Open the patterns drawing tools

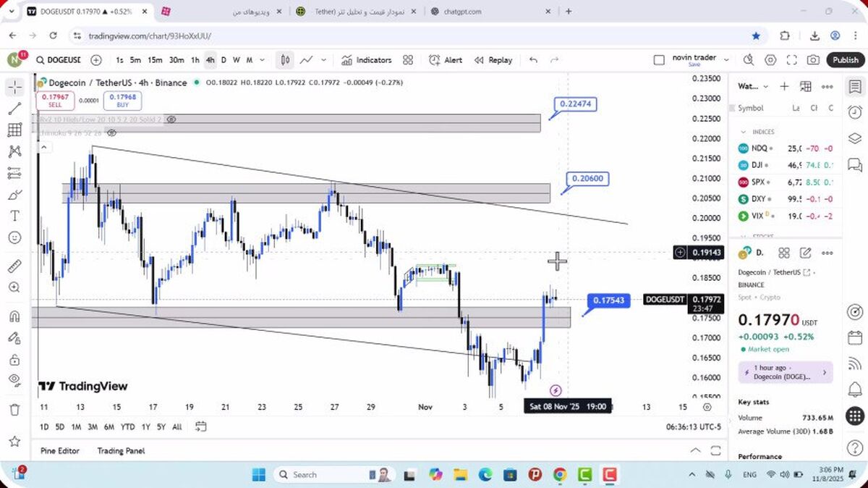[14, 151]
